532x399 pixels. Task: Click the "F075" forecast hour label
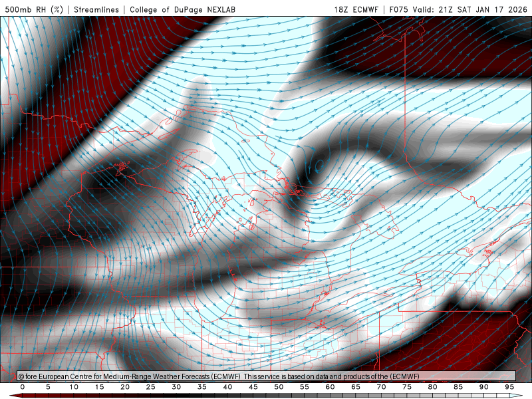[x=399, y=9]
